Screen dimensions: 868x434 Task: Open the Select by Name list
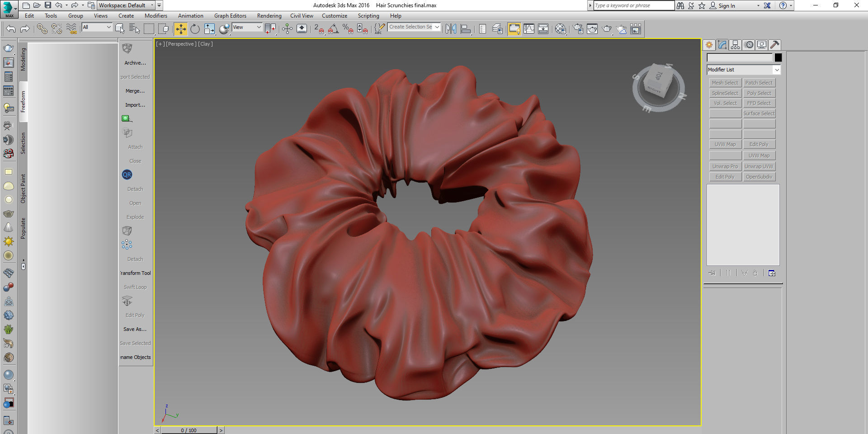pos(134,29)
